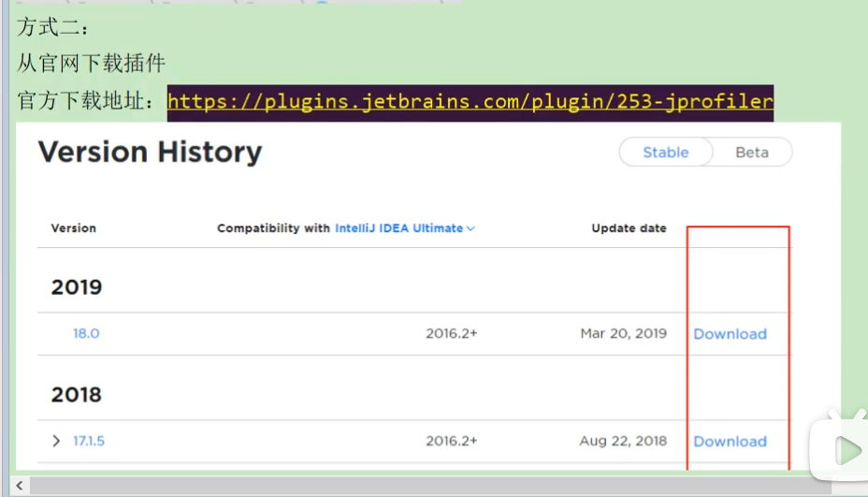Viewport: 868px width, 497px height.
Task: Click the Version column header
Action: pyautogui.click(x=73, y=228)
